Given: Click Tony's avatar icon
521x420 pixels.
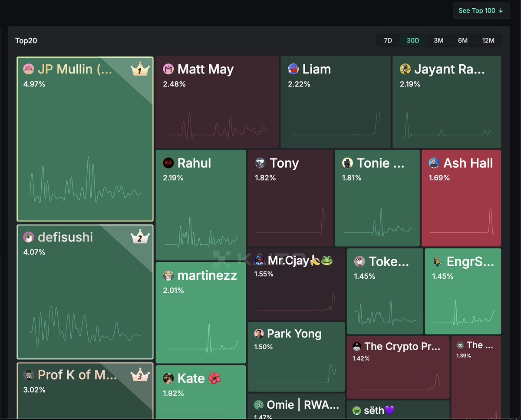Looking at the screenshot, I should click(260, 163).
